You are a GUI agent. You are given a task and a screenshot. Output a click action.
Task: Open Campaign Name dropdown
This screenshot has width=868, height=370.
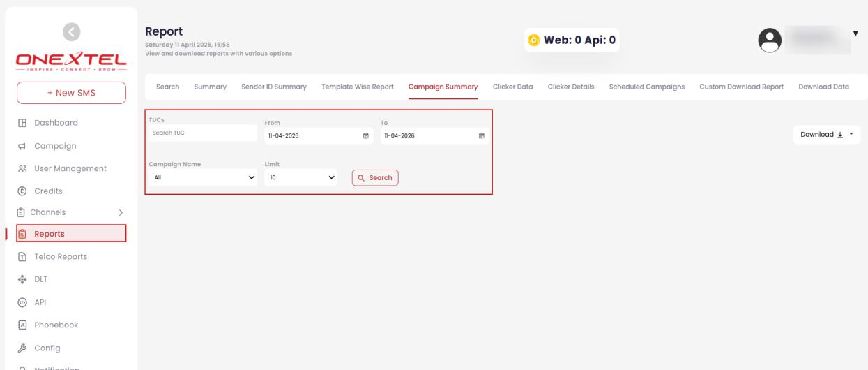point(203,177)
